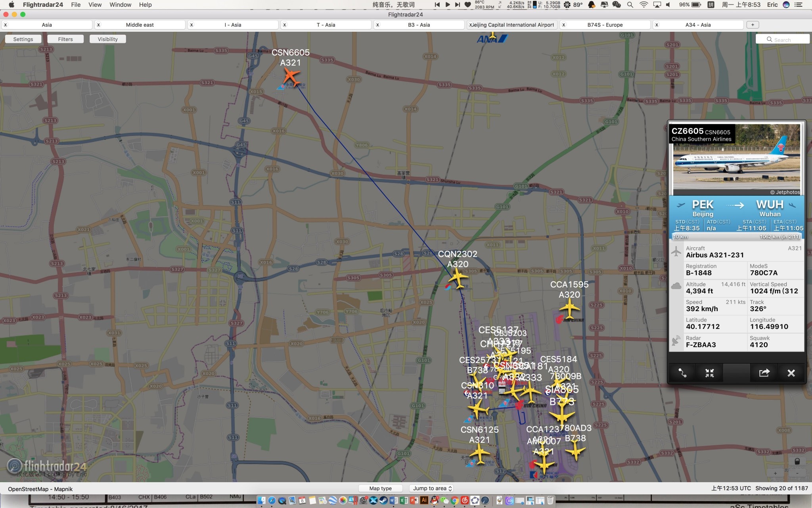Switch to the Asia tab
This screenshot has width=812, height=508.
[x=47, y=25]
